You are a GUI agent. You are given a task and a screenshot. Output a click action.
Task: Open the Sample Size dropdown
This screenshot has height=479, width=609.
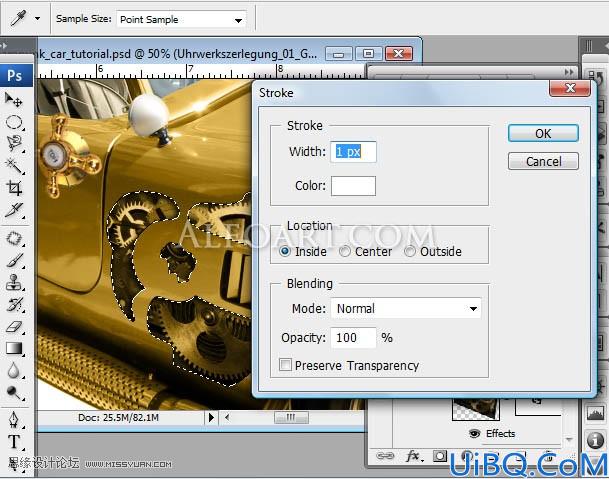tap(181, 19)
